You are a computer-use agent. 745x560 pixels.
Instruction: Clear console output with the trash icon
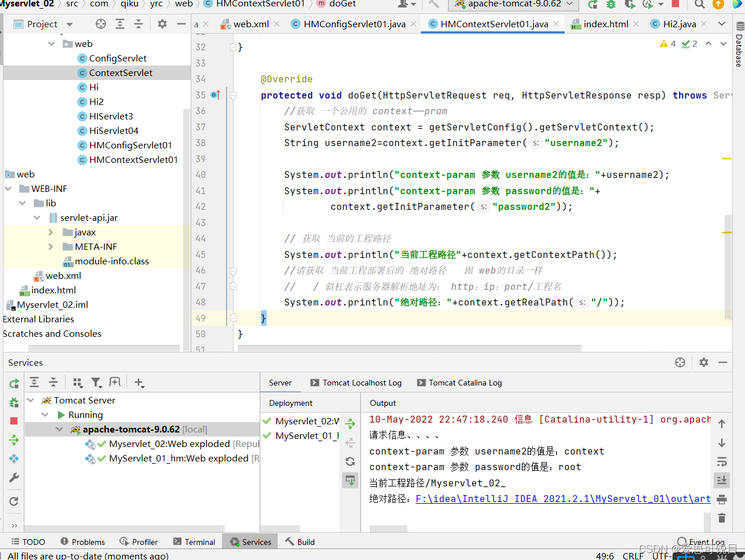click(x=721, y=518)
